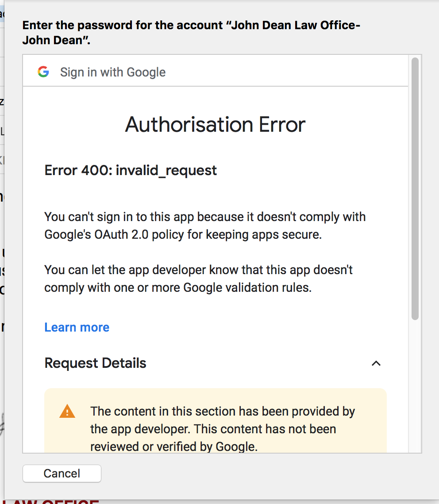Viewport: 439px width, 504px height.
Task: Click the Authorisation Error heading
Action: point(215,124)
